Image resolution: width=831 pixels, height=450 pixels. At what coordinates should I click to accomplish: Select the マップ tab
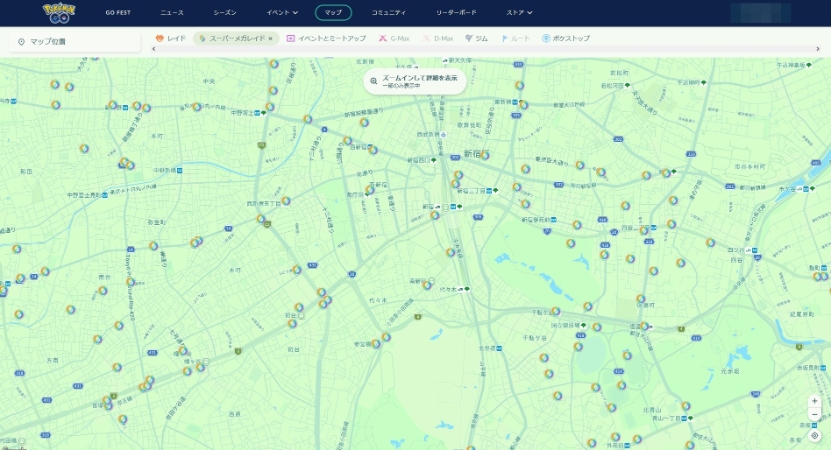[333, 12]
